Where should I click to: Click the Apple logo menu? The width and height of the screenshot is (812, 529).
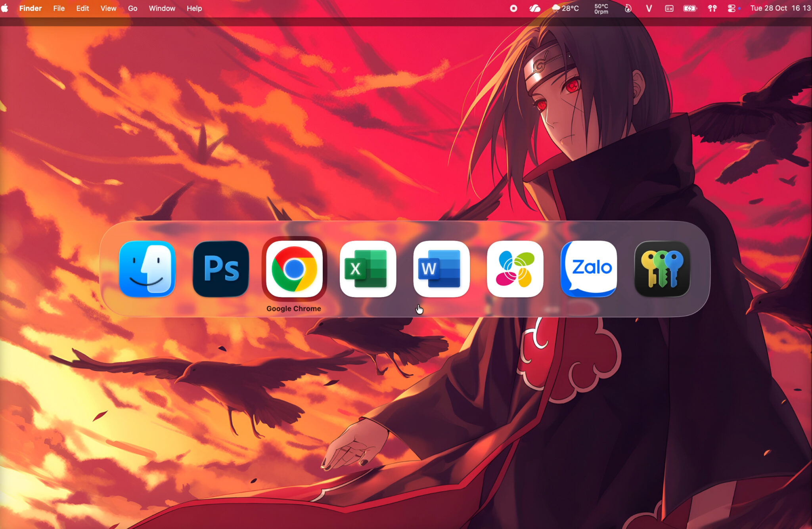5,8
